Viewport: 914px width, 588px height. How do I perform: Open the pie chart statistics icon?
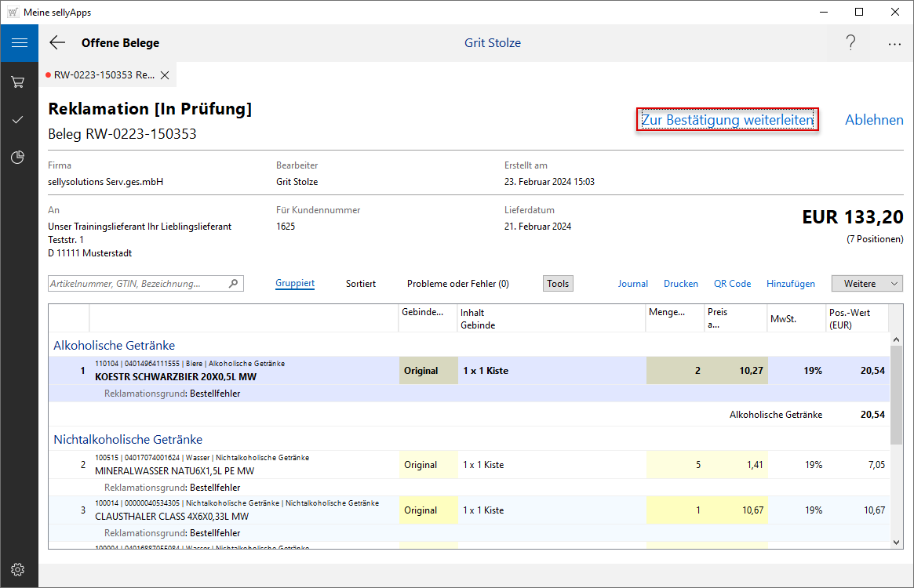(18, 158)
